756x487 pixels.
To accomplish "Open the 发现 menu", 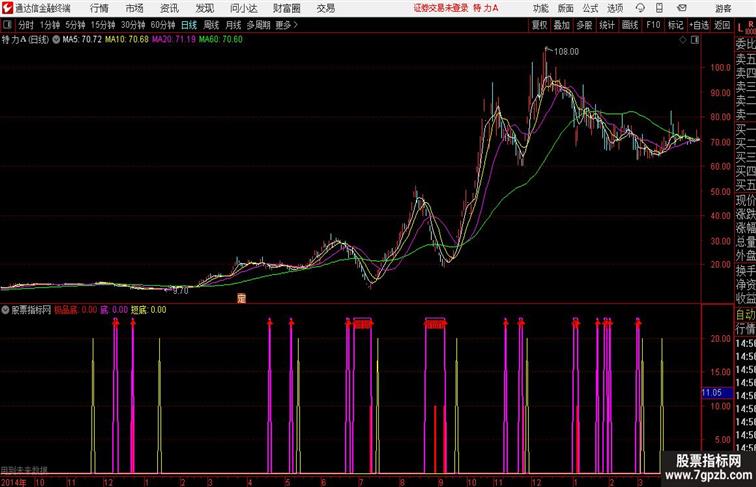I will pyautogui.click(x=204, y=8).
